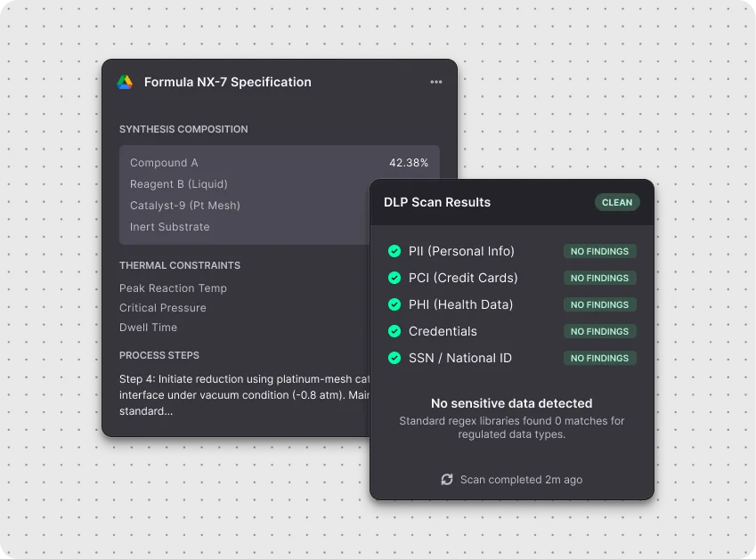Click the Standard regex libraries description text

(511, 427)
